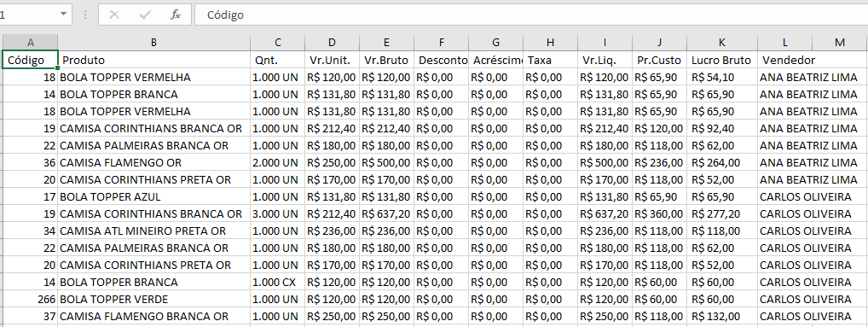Click the Desconto header cell
This screenshot has width=868, height=327.
click(441, 60)
